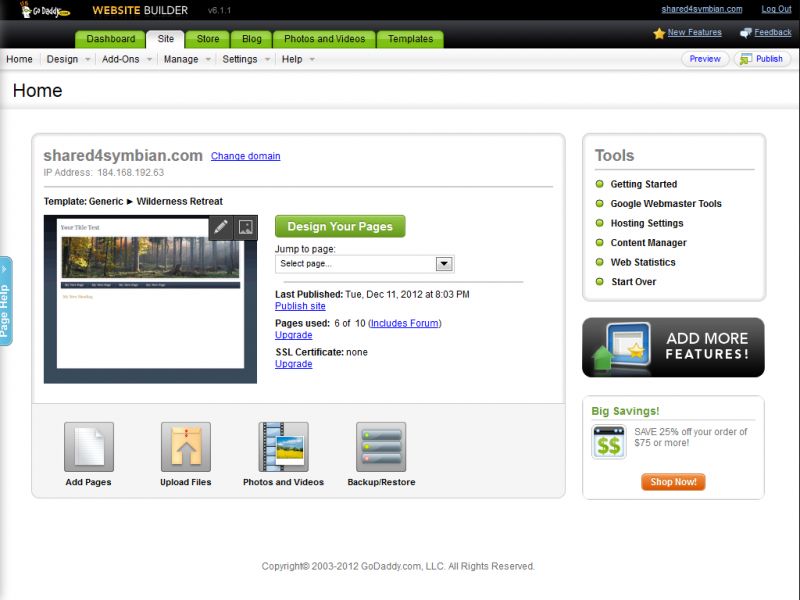Image resolution: width=800 pixels, height=600 pixels.
Task: Open the Add-Ons menu dropdown arrow
Action: tap(149, 59)
